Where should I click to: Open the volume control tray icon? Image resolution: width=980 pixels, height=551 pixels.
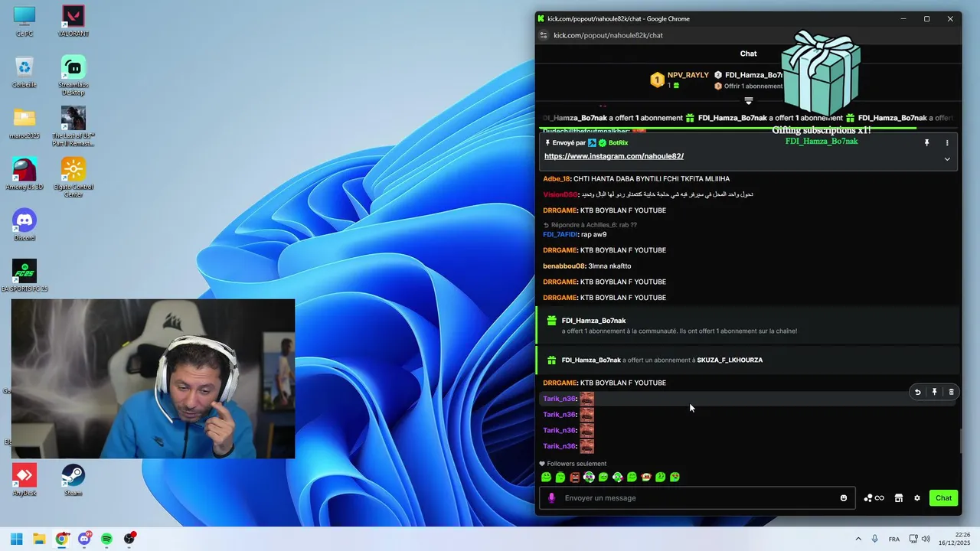pyautogui.click(x=926, y=540)
